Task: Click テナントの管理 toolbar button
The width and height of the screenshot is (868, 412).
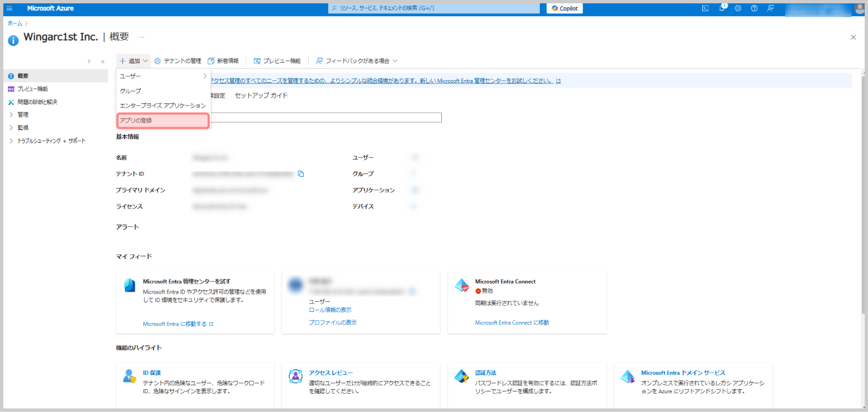Action: (177, 61)
